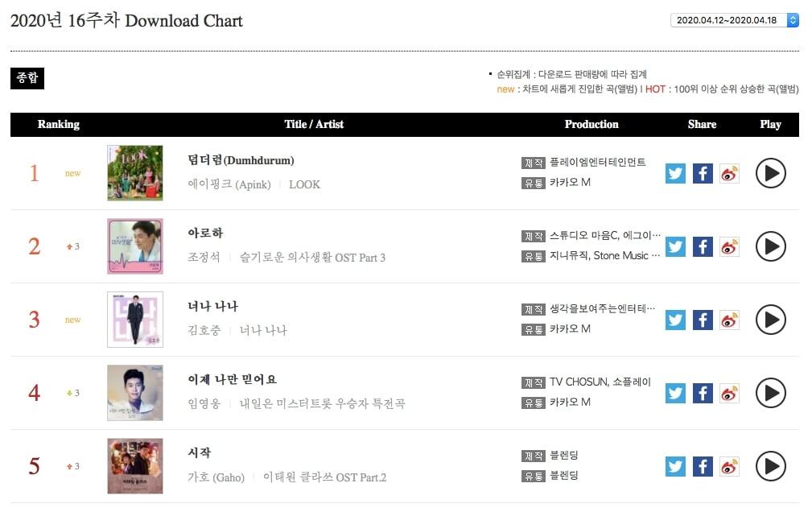Share Dumhdurum on Weibo

coord(729,173)
